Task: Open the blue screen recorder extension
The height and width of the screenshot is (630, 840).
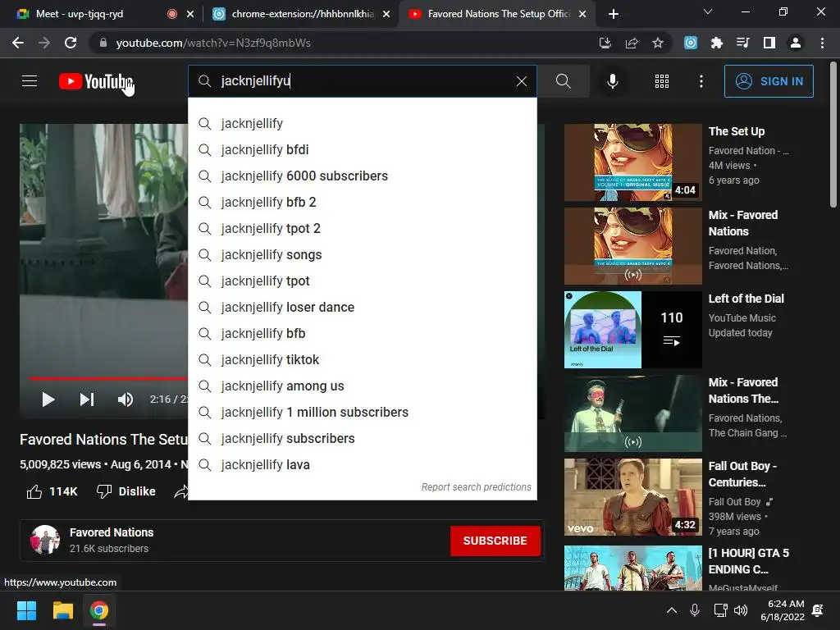Action: 691,43
